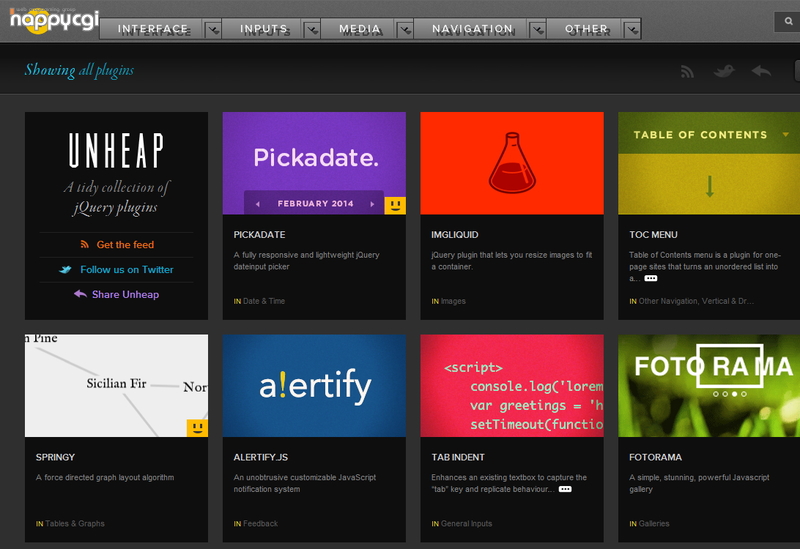Click the happycgi logo
Screen dimensions: 800x549
pos(54,20)
